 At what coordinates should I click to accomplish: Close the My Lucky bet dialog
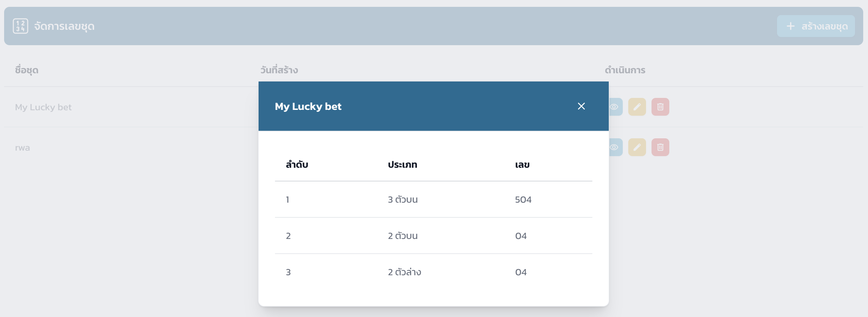pos(581,106)
